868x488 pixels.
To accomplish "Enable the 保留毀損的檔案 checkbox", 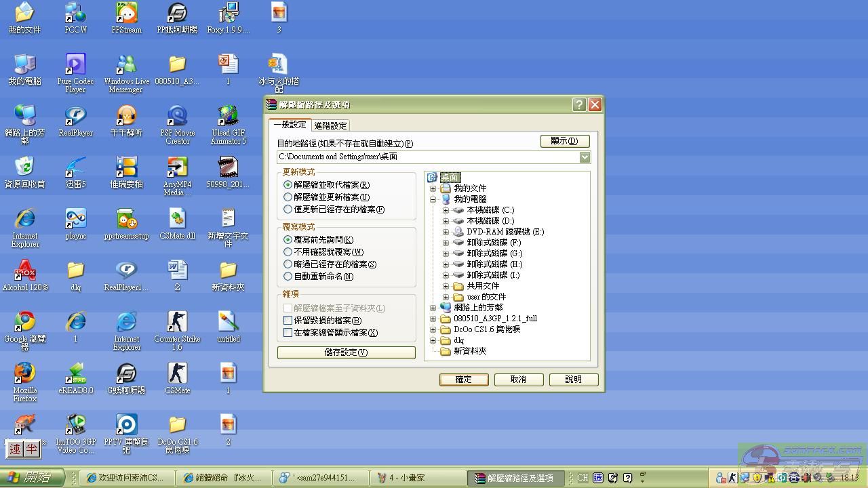I will [x=288, y=321].
